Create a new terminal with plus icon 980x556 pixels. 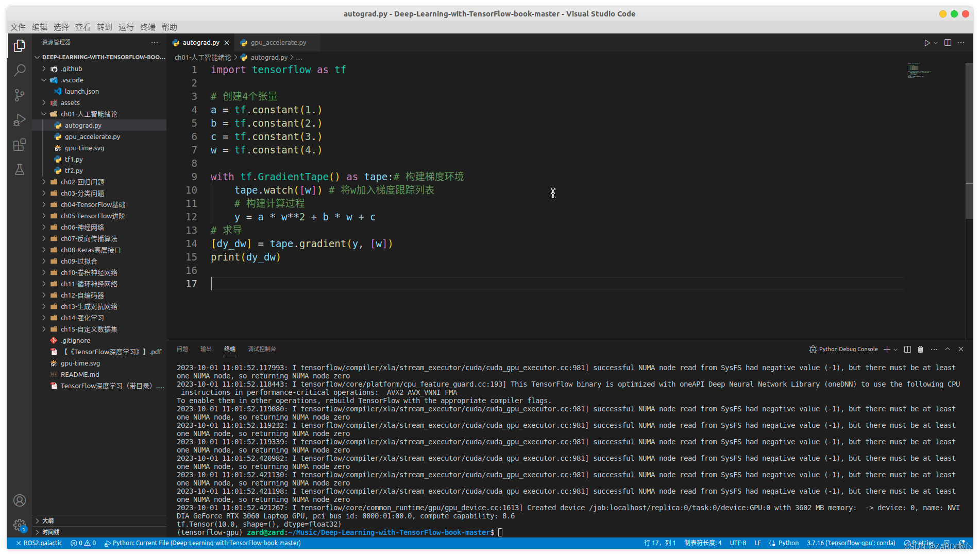(x=887, y=349)
